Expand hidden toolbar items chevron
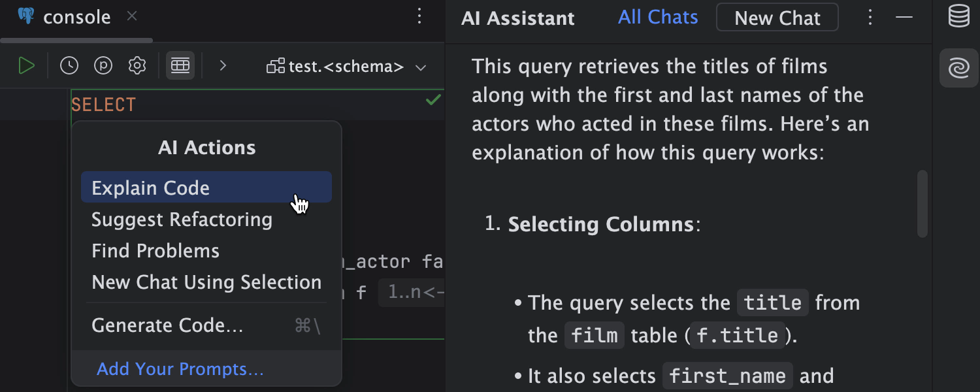This screenshot has height=392, width=980. pyautogui.click(x=223, y=65)
